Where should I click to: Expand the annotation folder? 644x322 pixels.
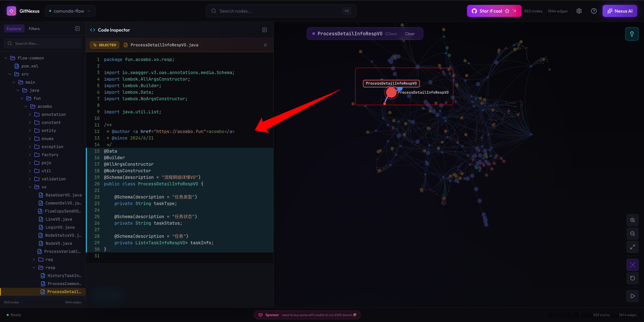pos(30,115)
